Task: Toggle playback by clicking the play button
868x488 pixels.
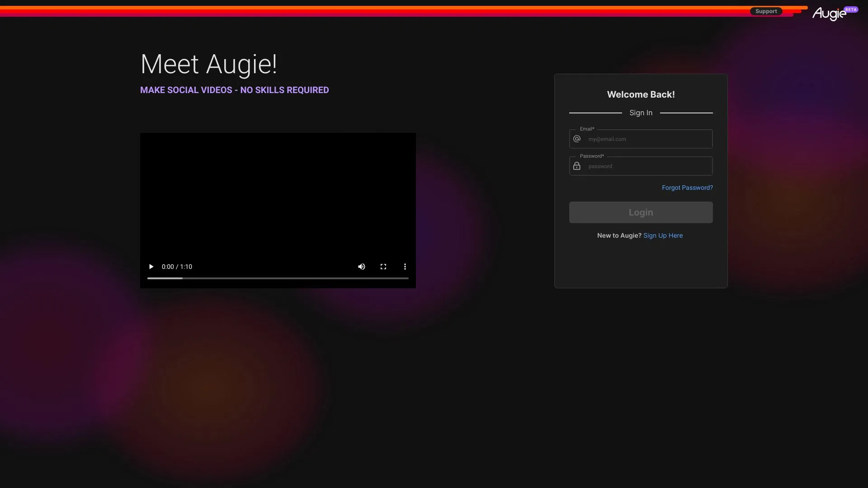Action: click(x=151, y=267)
